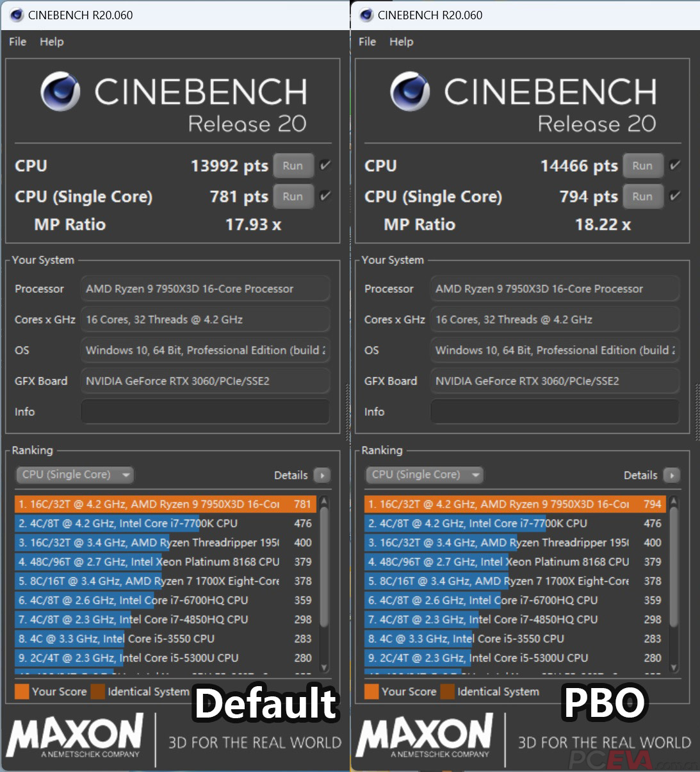Click OS field in PBO window
Screen dimensions: 700x772
555,350
